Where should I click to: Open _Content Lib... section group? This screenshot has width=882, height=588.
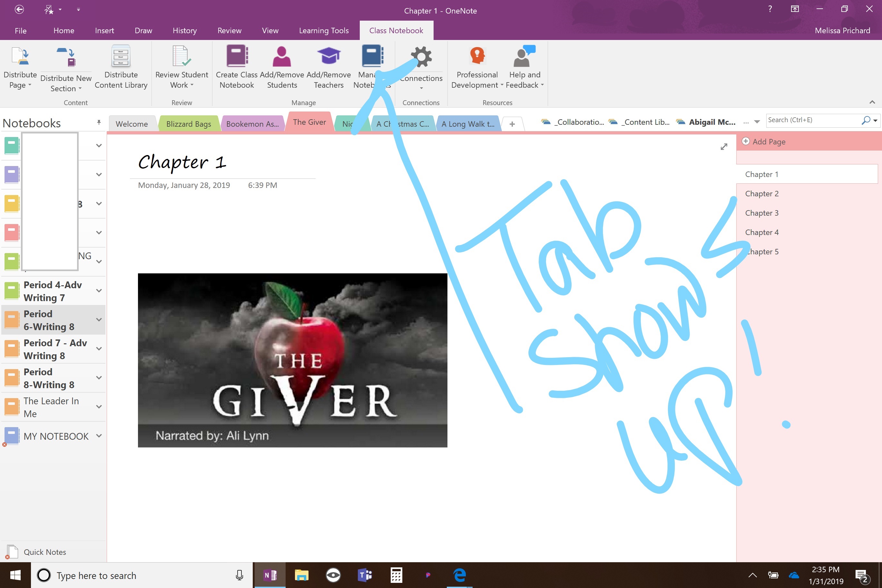(639, 122)
